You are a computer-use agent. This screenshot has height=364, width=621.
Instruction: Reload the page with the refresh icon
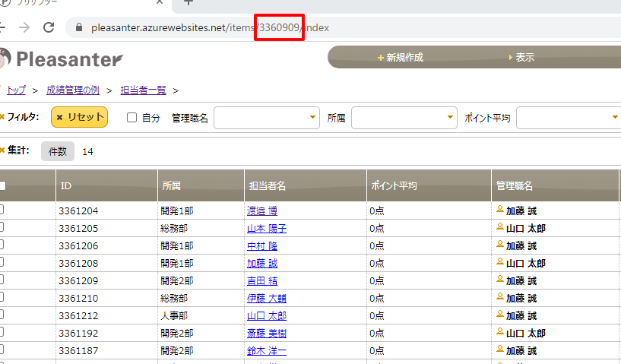[x=49, y=27]
